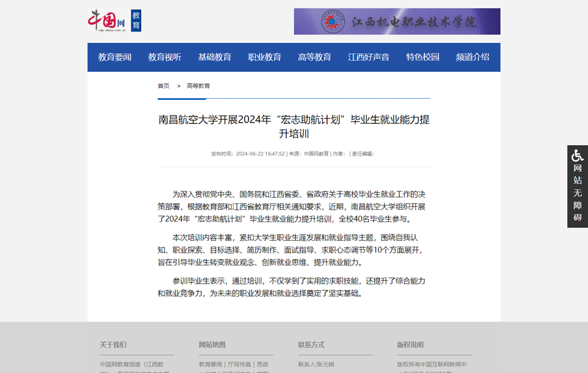Open the accessibility 网站无障碍 wheelchair icon
The width and height of the screenshot is (588, 373).
tap(577, 156)
